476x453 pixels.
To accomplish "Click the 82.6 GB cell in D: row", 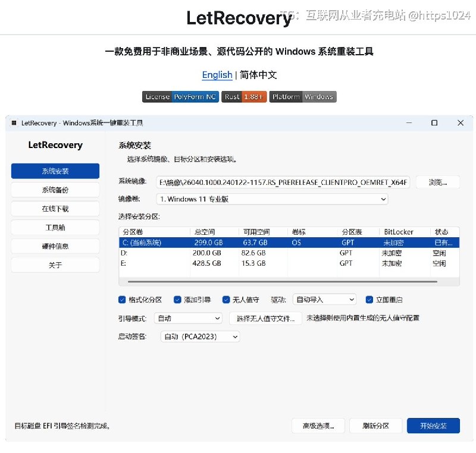I will (253, 253).
